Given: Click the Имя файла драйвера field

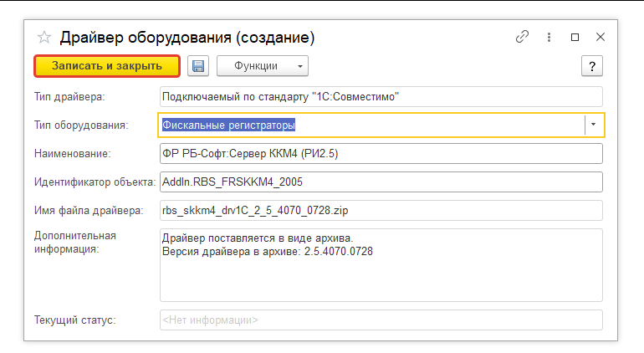Looking at the screenshot, I should click(x=381, y=210).
